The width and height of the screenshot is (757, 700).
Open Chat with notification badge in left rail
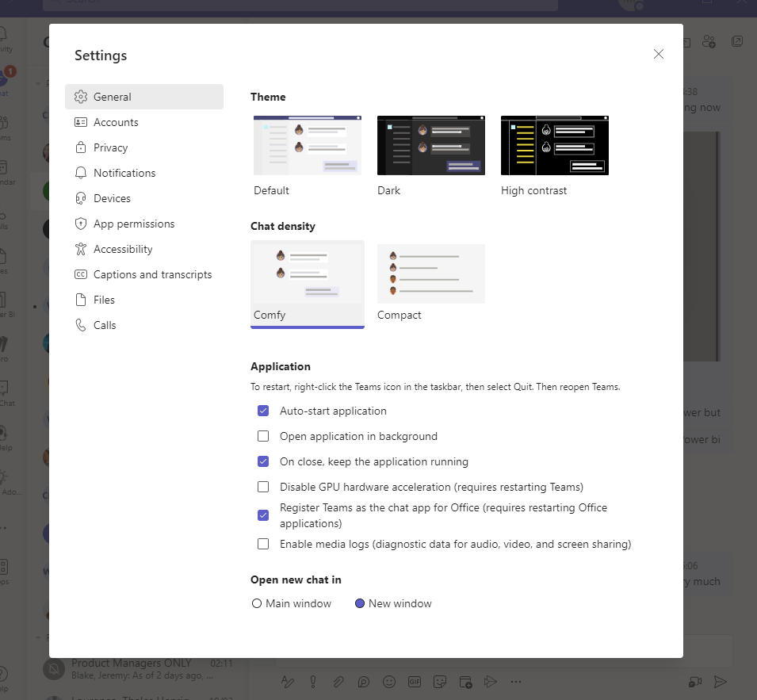click(x=5, y=82)
